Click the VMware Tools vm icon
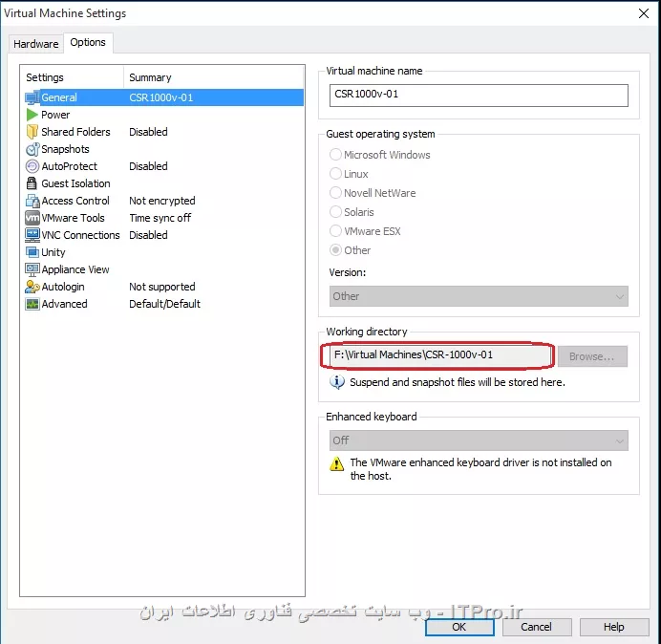Screen dimensions: 661x644 tap(32, 218)
